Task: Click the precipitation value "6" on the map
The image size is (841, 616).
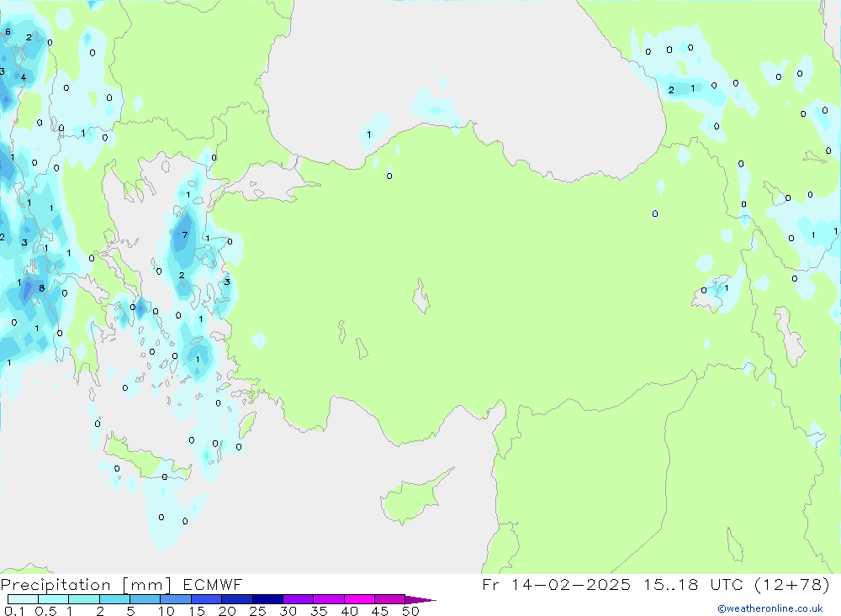Action: click(x=8, y=32)
